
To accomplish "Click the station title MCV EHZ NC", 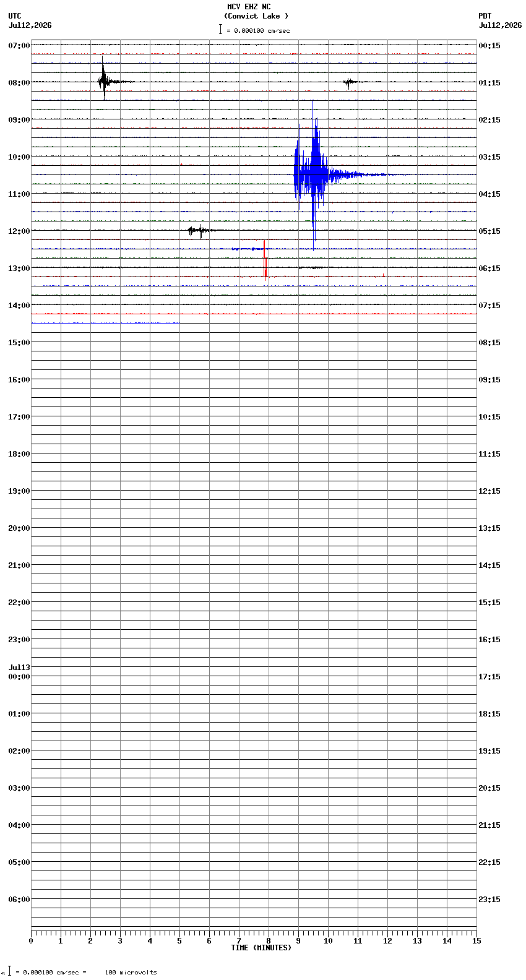I will tap(249, 7).
